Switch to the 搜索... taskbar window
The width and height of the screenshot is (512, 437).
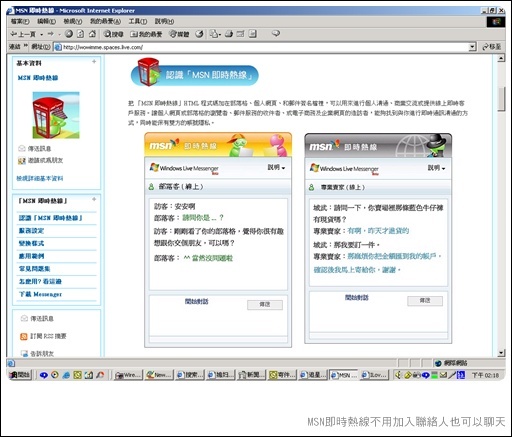[x=190, y=375]
